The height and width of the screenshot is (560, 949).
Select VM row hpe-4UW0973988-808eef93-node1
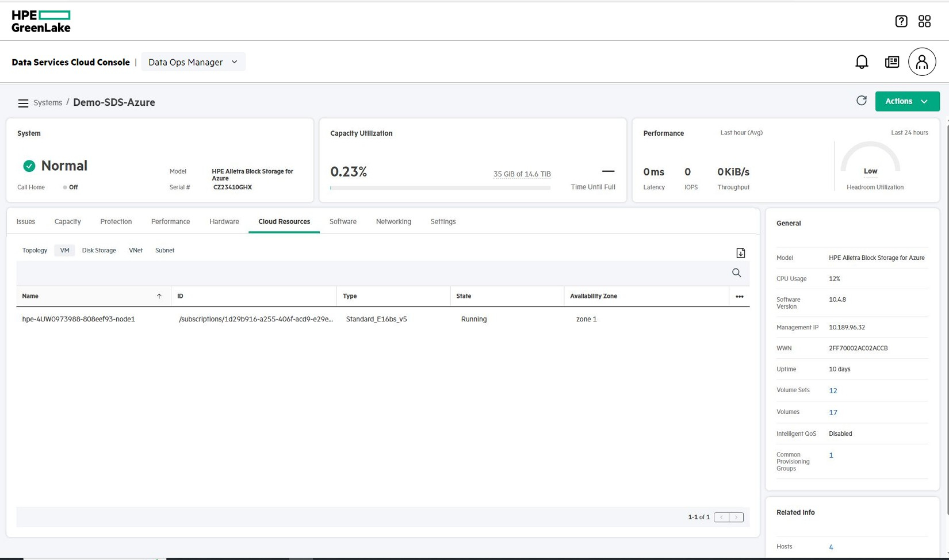coord(383,319)
